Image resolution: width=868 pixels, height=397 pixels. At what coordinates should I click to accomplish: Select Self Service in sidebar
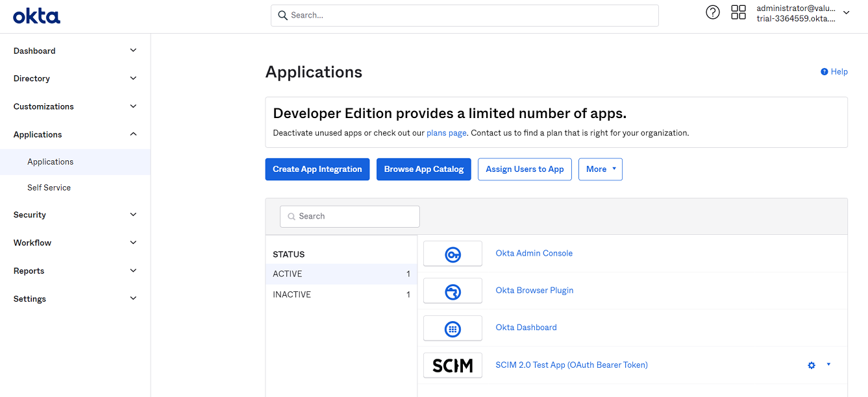75,188
